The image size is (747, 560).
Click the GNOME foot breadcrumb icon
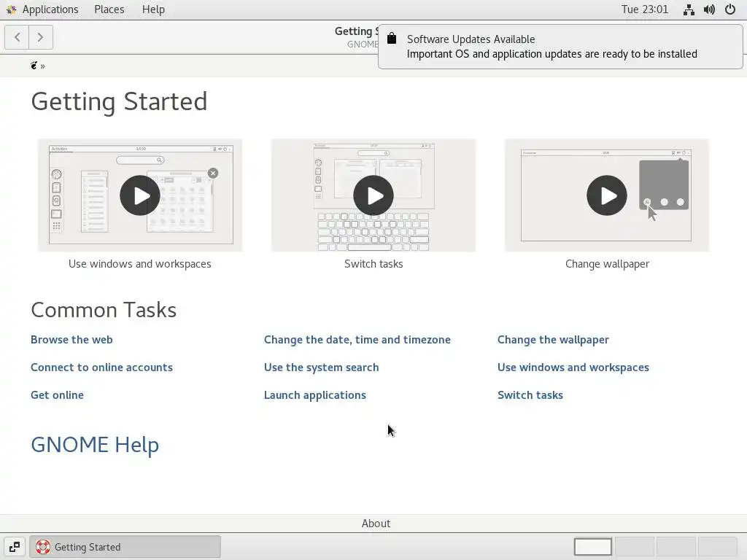coord(34,66)
